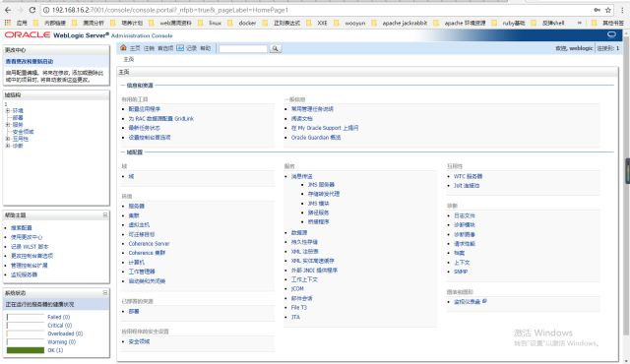Open the Chrome three-dot menu
The width and height of the screenshot is (630, 364).
tap(622, 10)
